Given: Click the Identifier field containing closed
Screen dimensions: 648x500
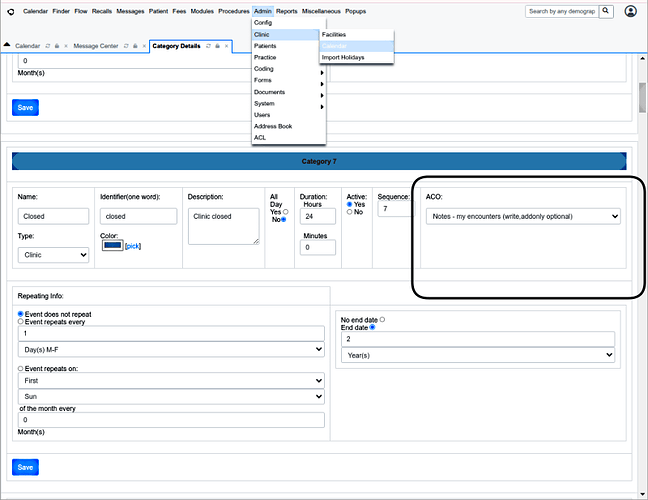Looking at the screenshot, I should tap(138, 217).
